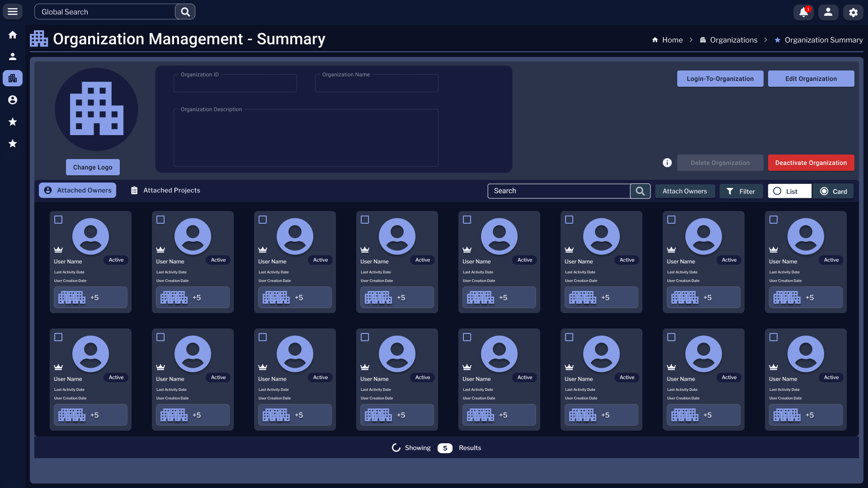868x488 pixels.
Task: Open the sidebar account circle icon
Action: tap(13, 100)
